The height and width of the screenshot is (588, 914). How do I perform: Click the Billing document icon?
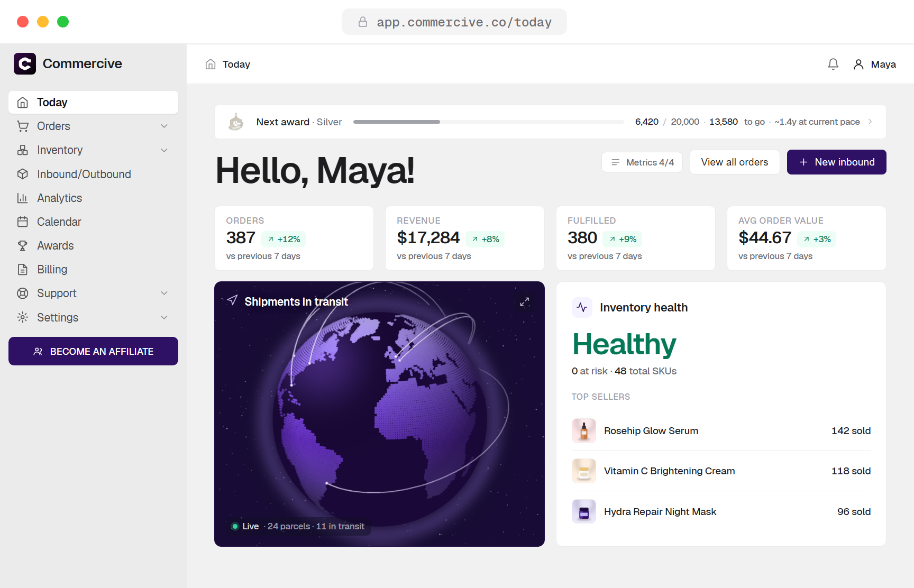point(23,269)
